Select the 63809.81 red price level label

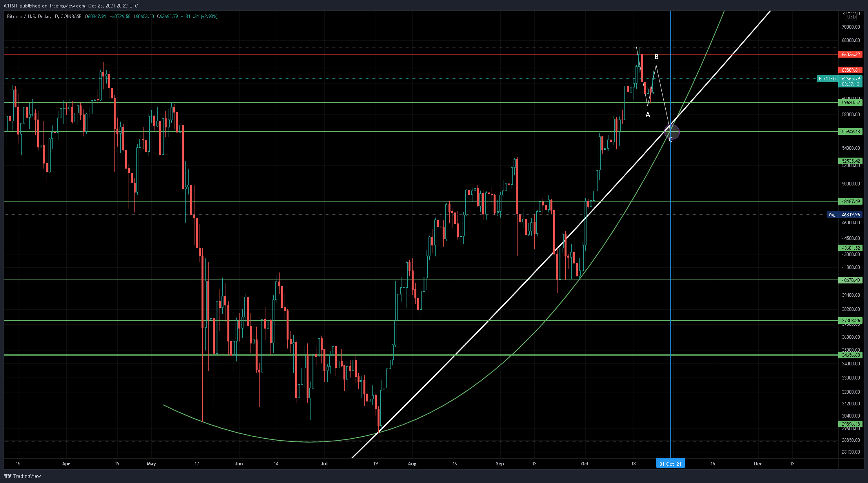[x=851, y=70]
